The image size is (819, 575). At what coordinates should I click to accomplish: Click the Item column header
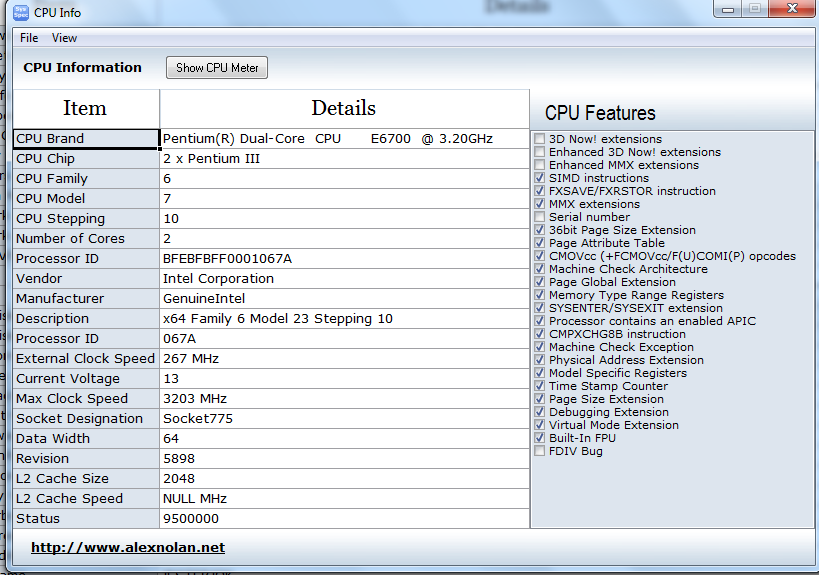(86, 109)
